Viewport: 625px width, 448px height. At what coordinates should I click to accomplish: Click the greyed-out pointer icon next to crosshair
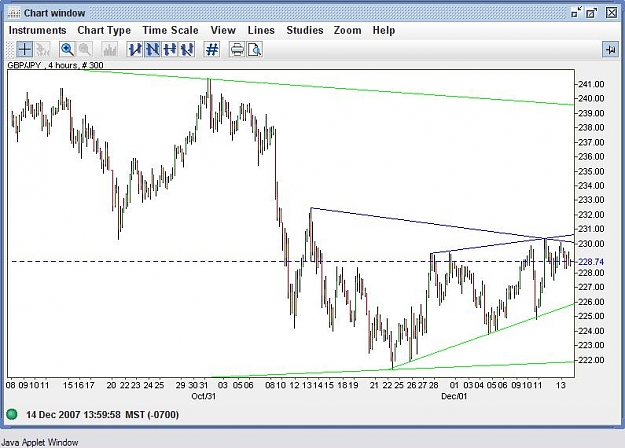click(42, 49)
